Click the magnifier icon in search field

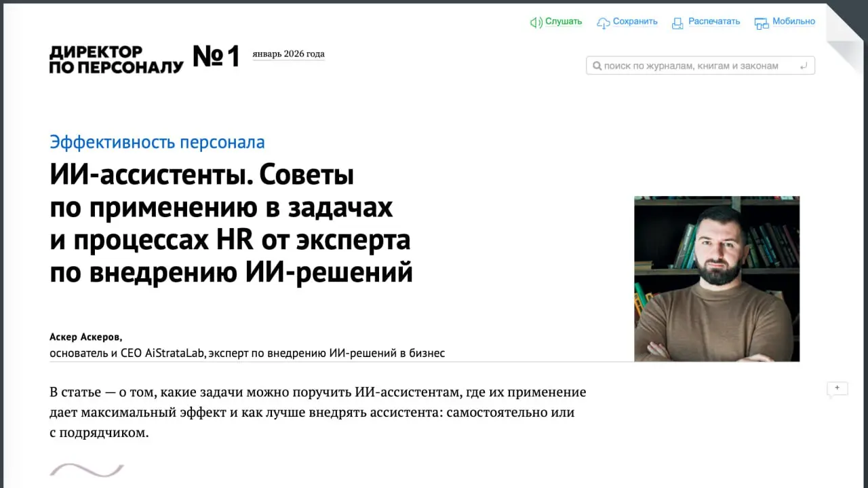click(x=597, y=66)
